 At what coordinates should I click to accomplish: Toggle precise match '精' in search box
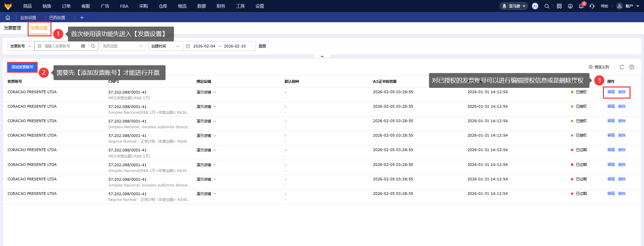[x=83, y=46]
